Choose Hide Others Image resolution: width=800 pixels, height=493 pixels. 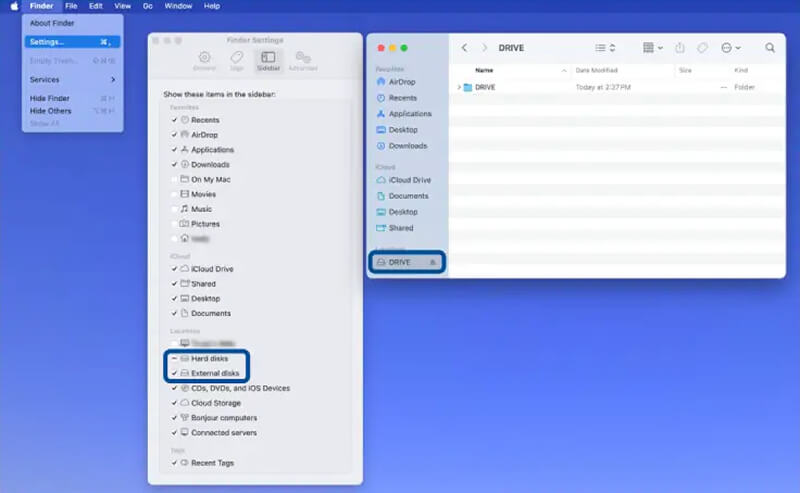click(72, 111)
